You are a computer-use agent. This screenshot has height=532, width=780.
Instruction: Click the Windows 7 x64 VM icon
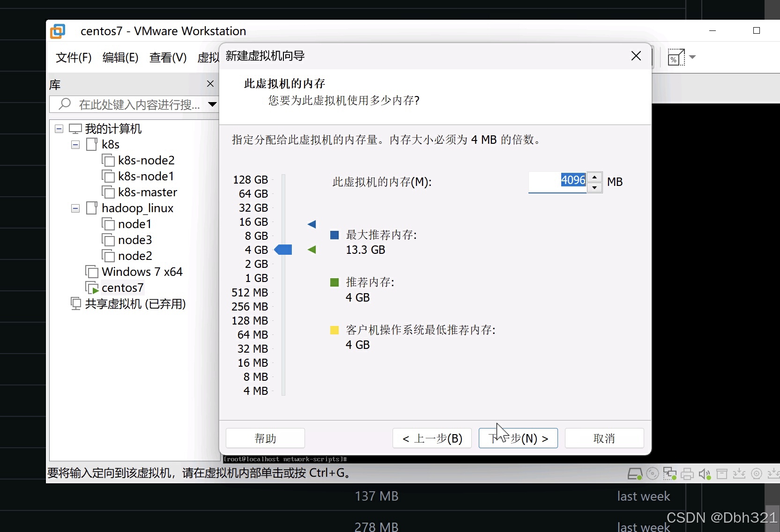[x=92, y=272]
